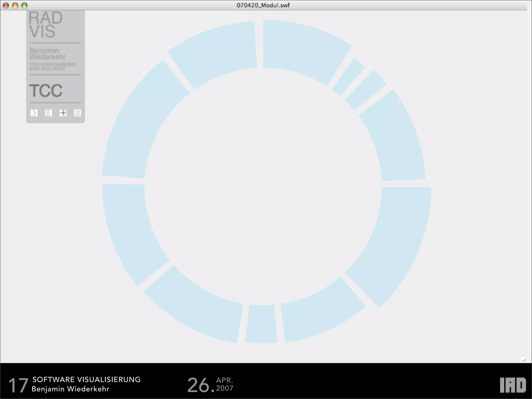Minimize window using yellow button

click(x=15, y=5)
